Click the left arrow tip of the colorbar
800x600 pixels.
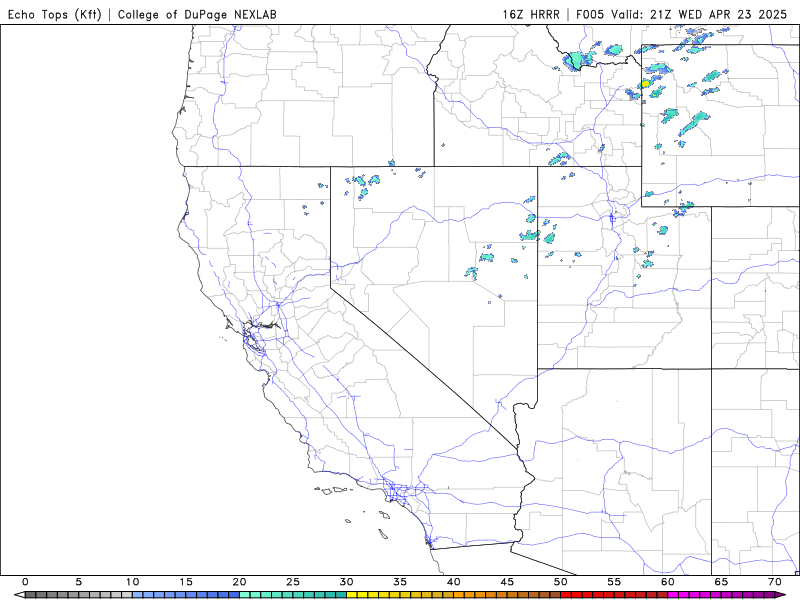tap(19, 595)
